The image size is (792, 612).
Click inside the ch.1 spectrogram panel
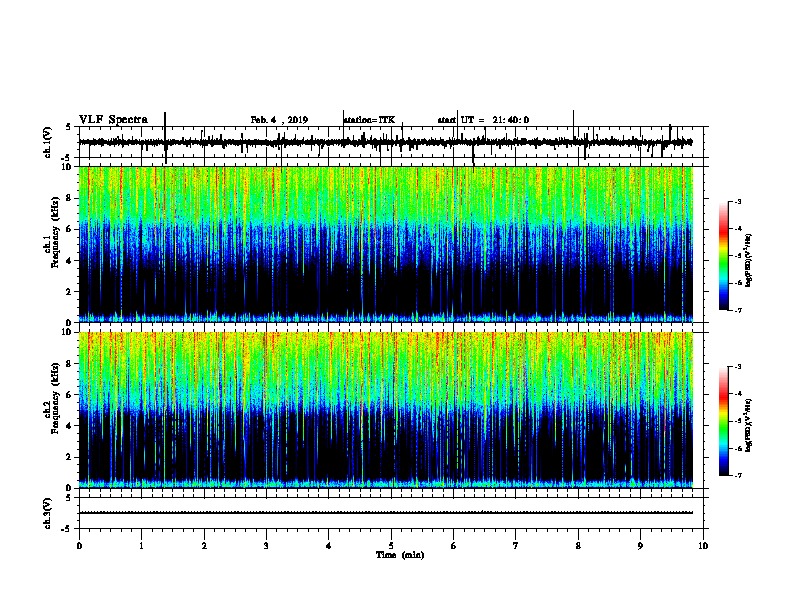(385, 244)
